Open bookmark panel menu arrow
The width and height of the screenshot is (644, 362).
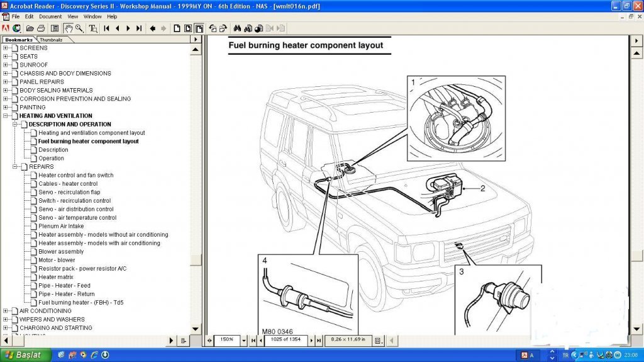point(196,40)
